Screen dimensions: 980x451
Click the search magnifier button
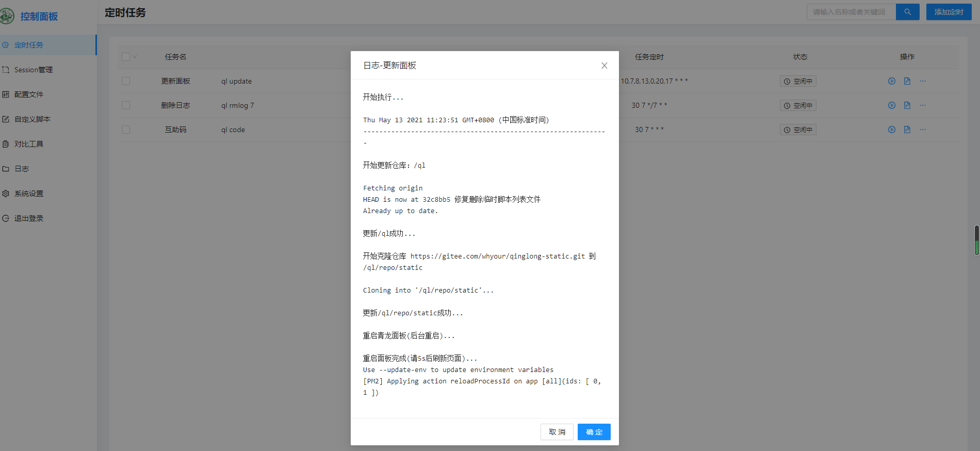tap(908, 12)
